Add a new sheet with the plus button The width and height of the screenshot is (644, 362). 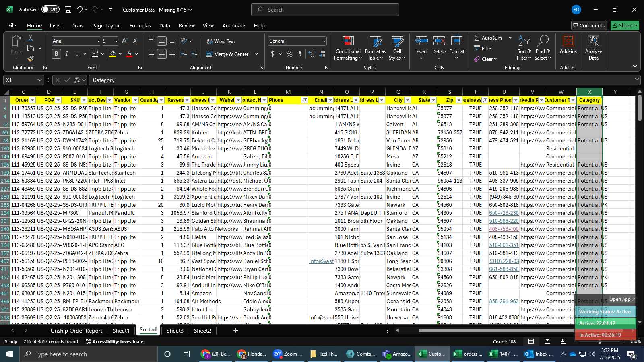(x=235, y=331)
